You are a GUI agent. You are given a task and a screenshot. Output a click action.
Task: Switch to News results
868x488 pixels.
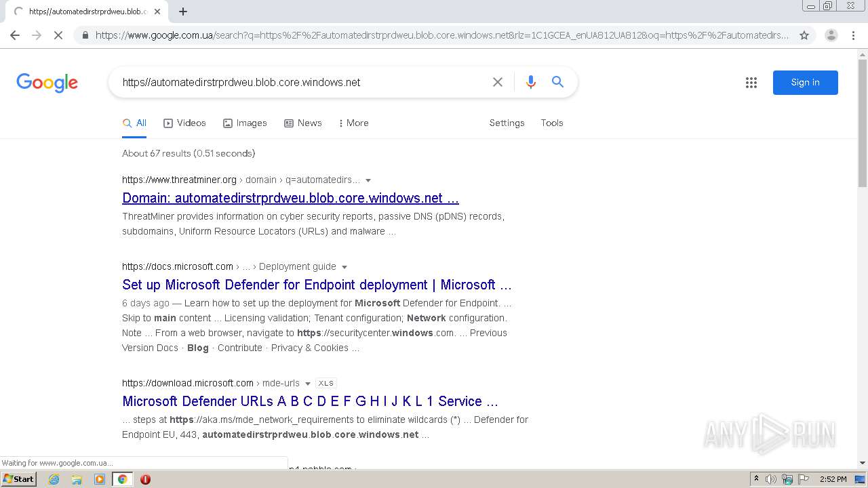[302, 123]
